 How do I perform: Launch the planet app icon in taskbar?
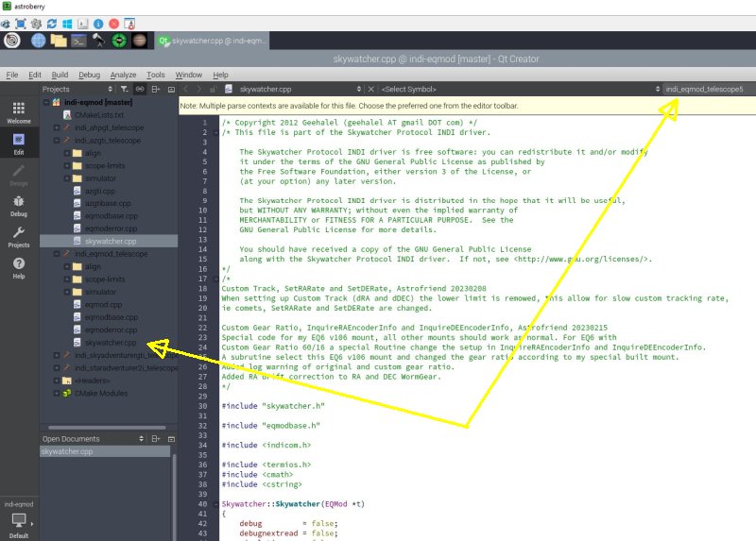(139, 41)
